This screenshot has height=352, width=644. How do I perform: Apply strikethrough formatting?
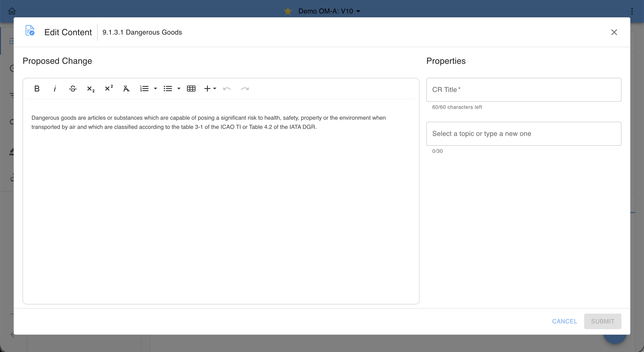(73, 89)
